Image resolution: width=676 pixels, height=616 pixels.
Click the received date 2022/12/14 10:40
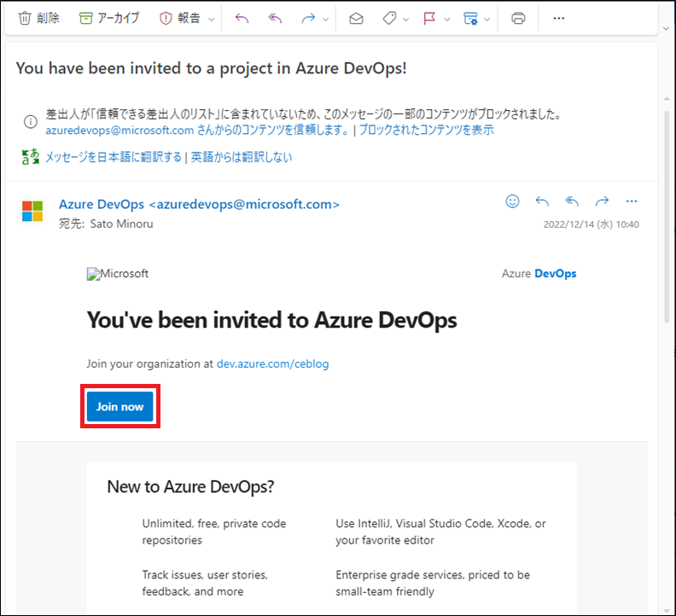pos(591,224)
